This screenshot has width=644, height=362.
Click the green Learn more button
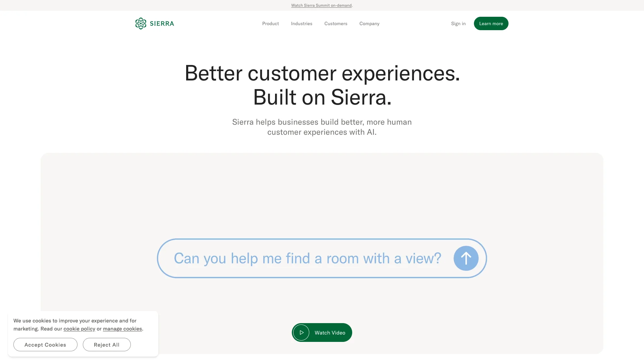pos(491,23)
